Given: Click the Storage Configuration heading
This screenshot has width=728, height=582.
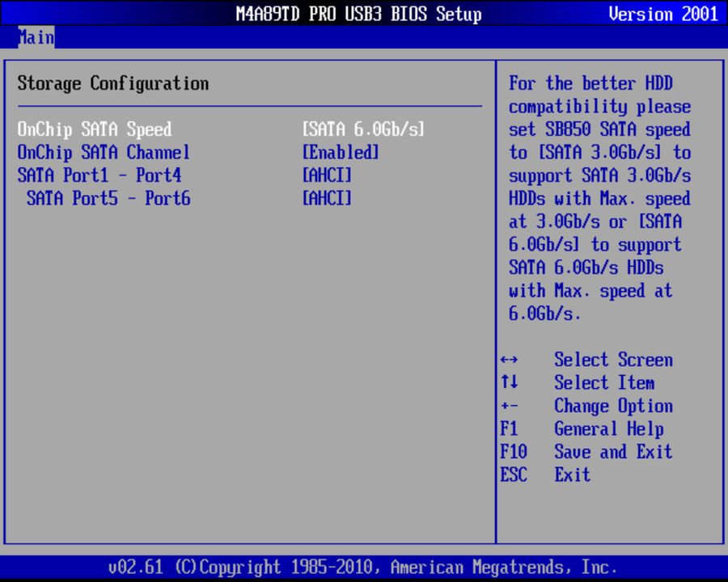Looking at the screenshot, I should [112, 83].
